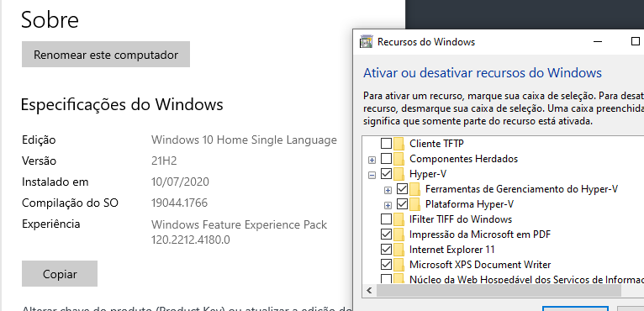Image resolution: width=644 pixels, height=311 pixels.
Task: Click the Sobre page title
Action: (50, 19)
